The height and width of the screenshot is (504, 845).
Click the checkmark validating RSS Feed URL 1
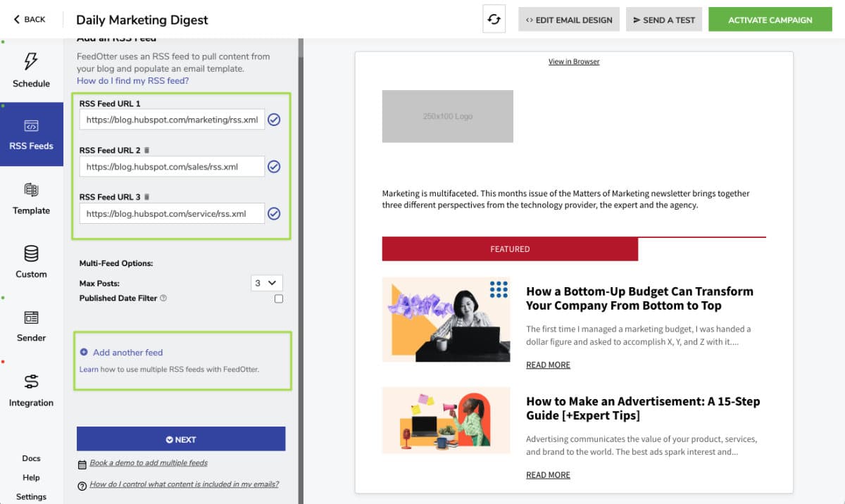pyautogui.click(x=274, y=119)
